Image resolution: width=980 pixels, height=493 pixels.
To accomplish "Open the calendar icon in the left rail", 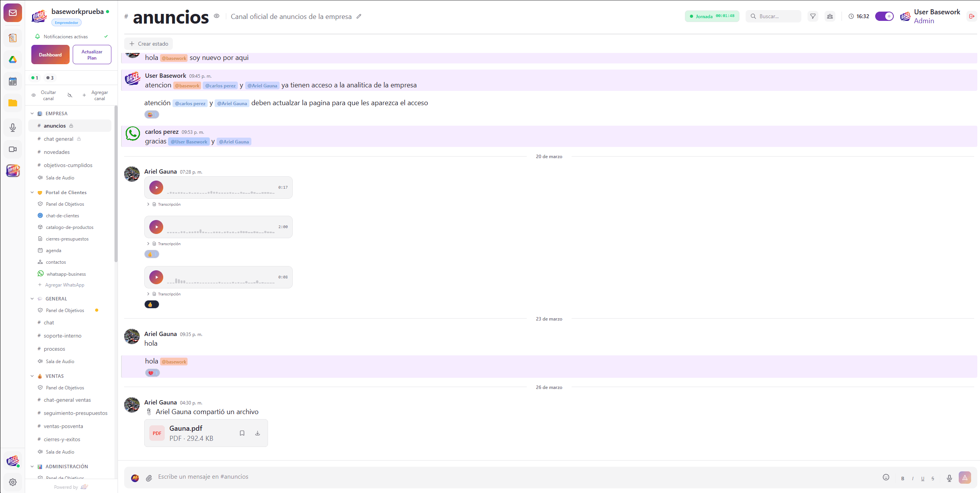I will [x=13, y=81].
